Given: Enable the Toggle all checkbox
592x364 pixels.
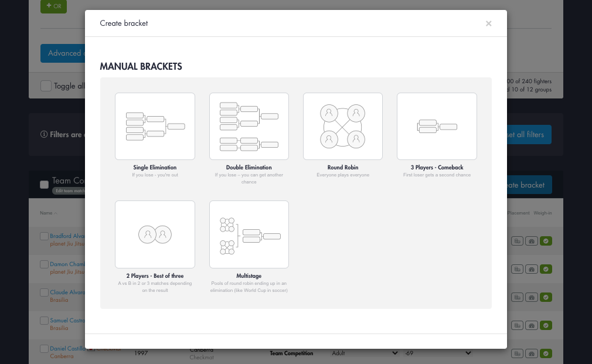Looking at the screenshot, I should 46,86.
